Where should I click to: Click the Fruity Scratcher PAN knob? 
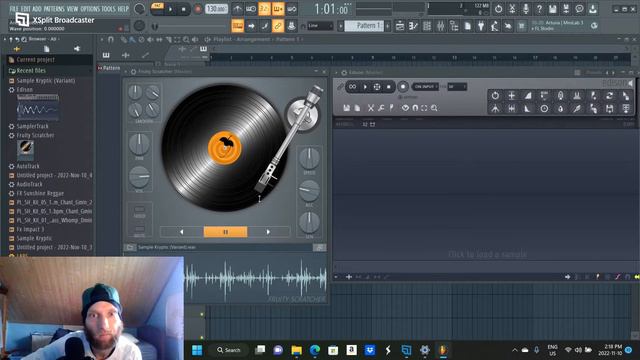[139, 143]
